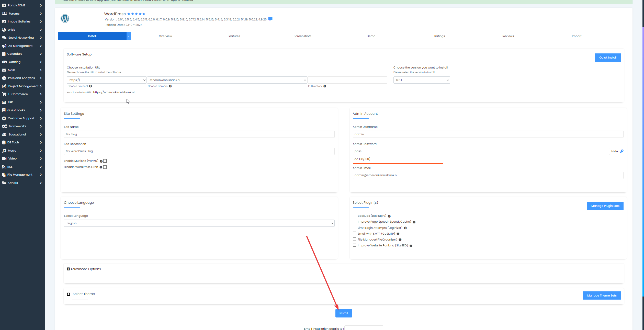Click the E-Commerce cart icon in sidebar

pyautogui.click(x=4, y=94)
